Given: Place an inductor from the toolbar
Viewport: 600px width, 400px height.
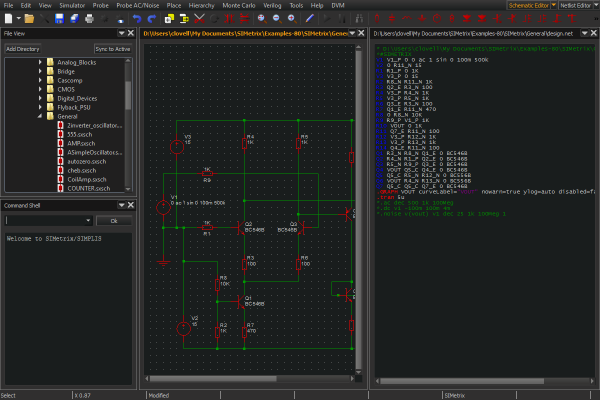Looking at the screenshot, I should tap(407, 18).
